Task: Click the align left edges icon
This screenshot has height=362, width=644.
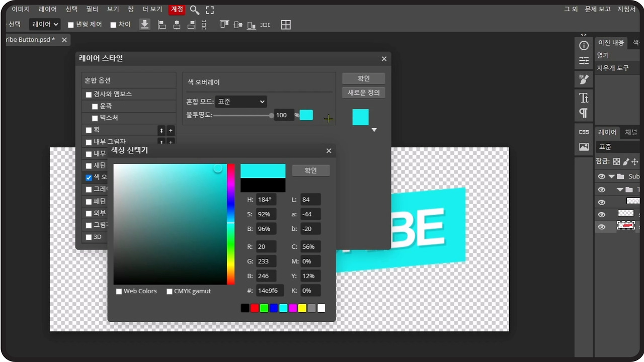Action: (162, 25)
